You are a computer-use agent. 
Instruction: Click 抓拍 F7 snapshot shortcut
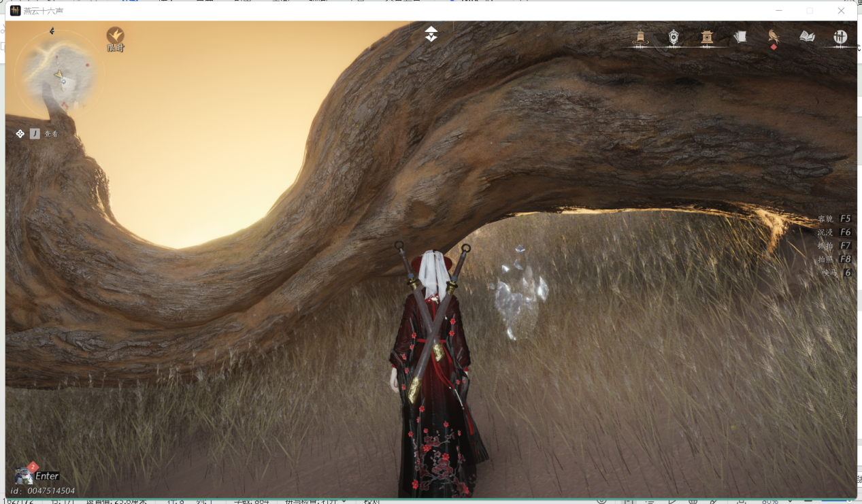tap(834, 246)
